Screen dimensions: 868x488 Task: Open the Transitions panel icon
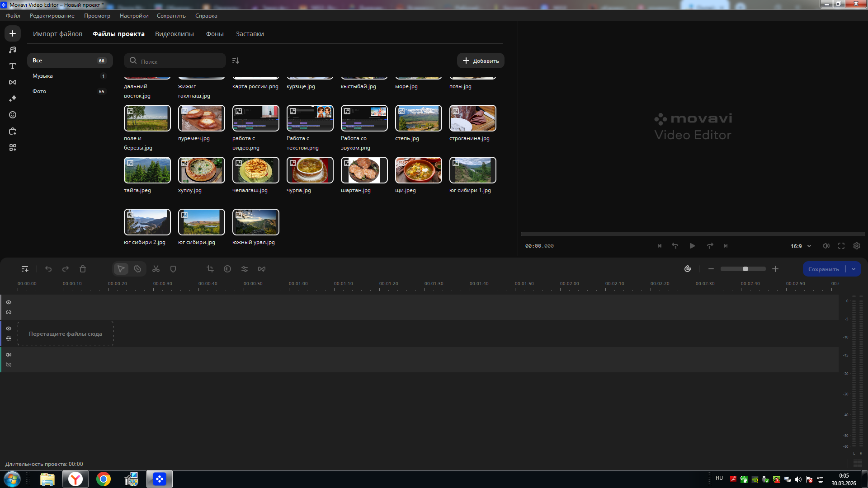pos(13,82)
